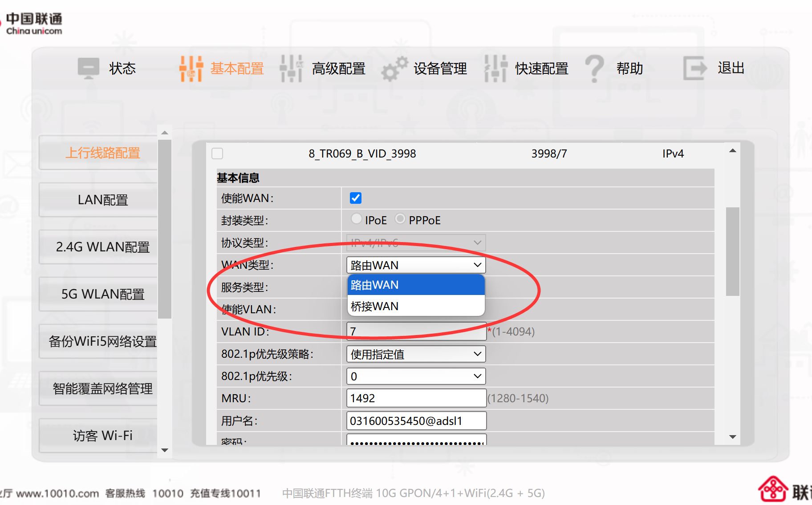This screenshot has height=505, width=812.
Task: Click the 快速配置 sliders icon
Action: pos(495,68)
